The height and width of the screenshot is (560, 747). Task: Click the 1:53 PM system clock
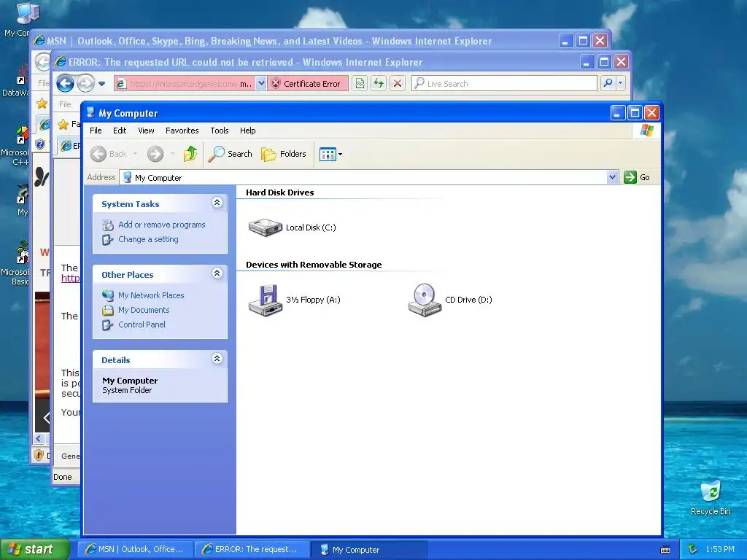(720, 550)
